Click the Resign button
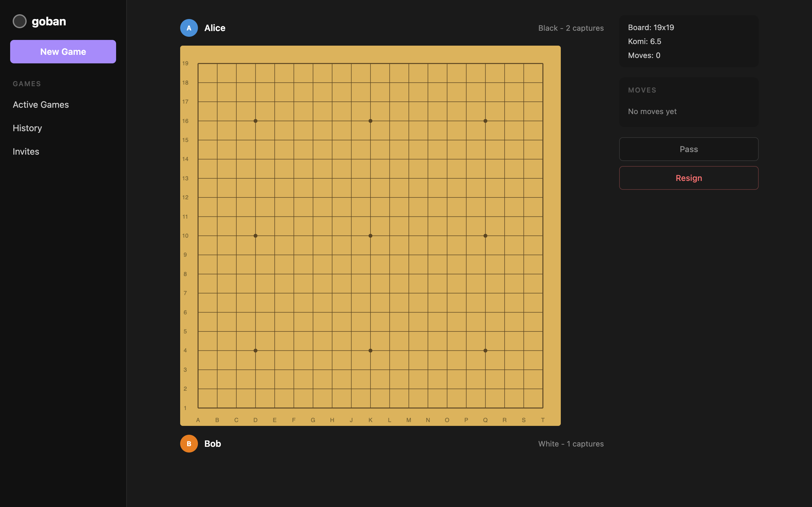812x507 pixels. click(688, 178)
